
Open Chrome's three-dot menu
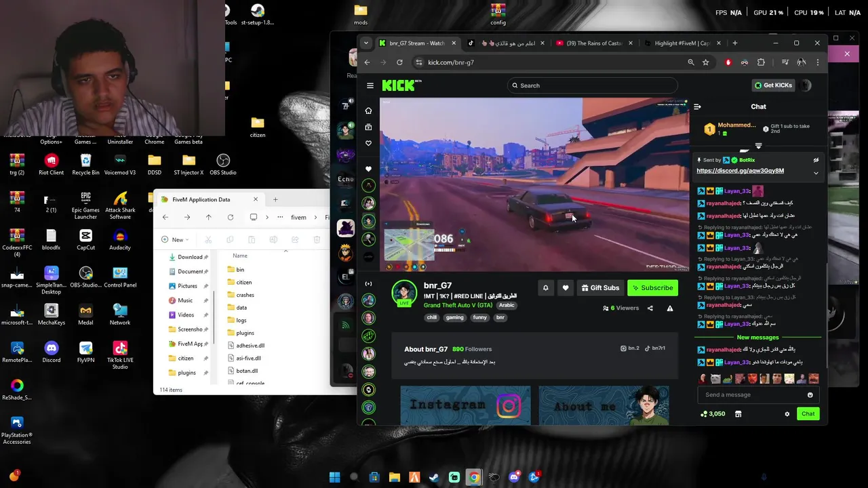(818, 62)
